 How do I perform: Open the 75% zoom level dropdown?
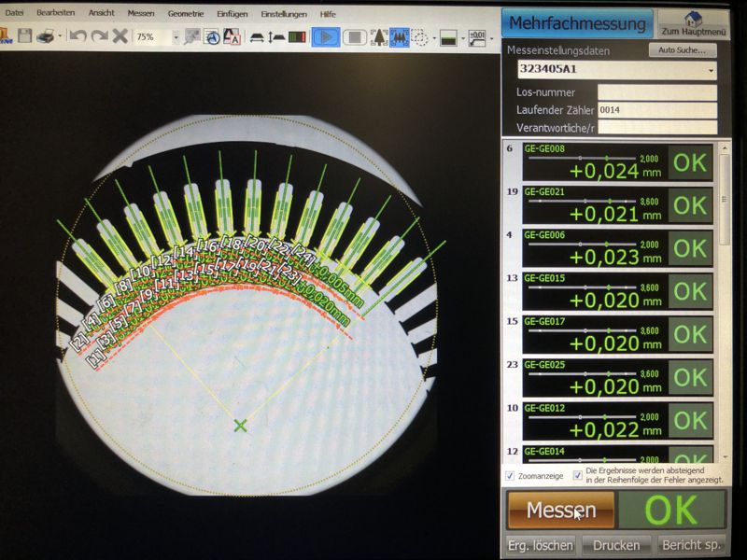point(175,36)
